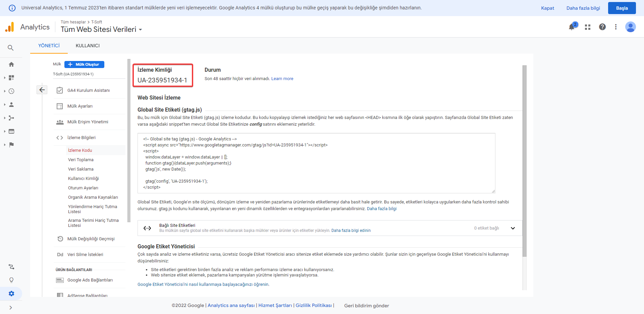Click Tüm hesaplar breadcrumb

tap(73, 22)
